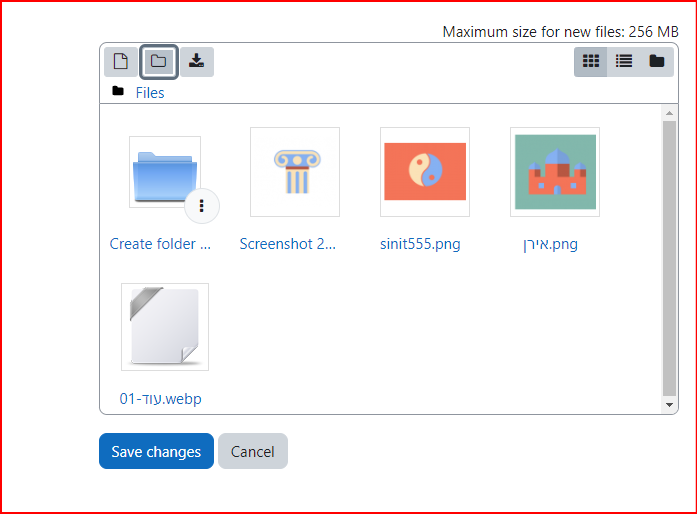The height and width of the screenshot is (514, 697).
Task: Click the scrollbar down arrow
Action: 669,405
